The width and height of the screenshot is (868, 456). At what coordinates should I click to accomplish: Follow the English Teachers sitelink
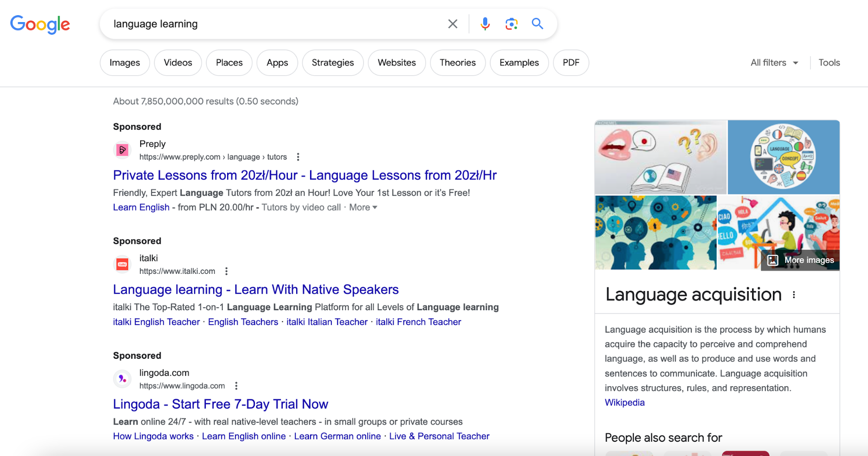[243, 322]
